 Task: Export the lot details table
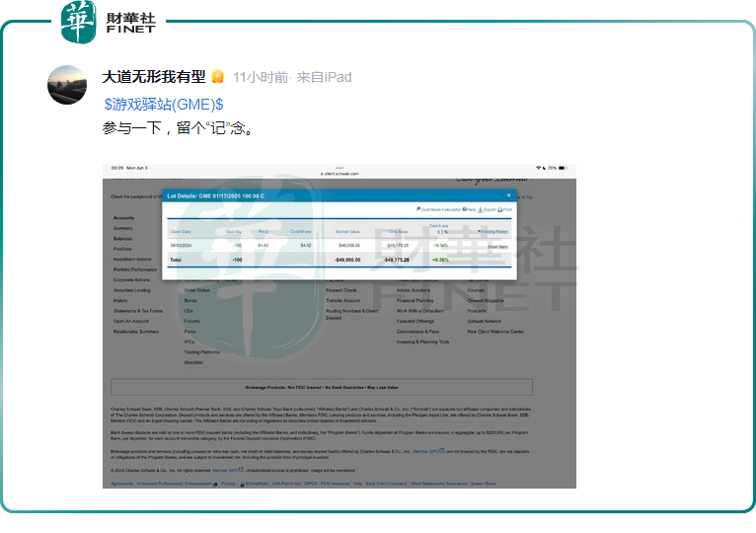(487, 209)
